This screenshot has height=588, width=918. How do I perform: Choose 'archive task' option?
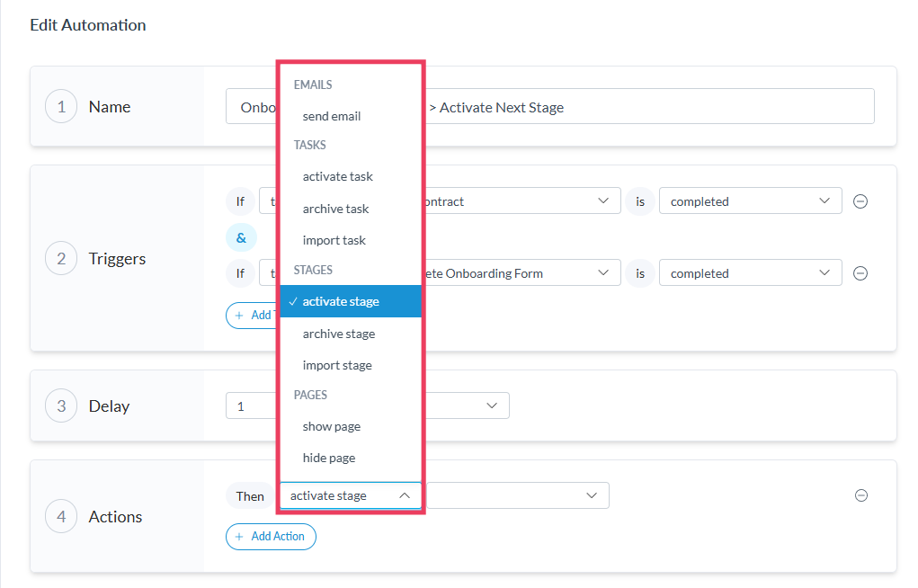[336, 209]
